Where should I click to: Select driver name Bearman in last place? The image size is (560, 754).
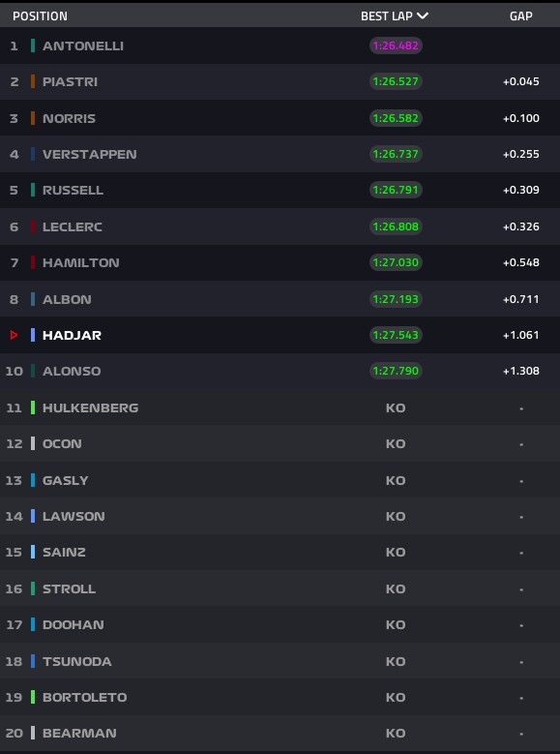tap(79, 733)
